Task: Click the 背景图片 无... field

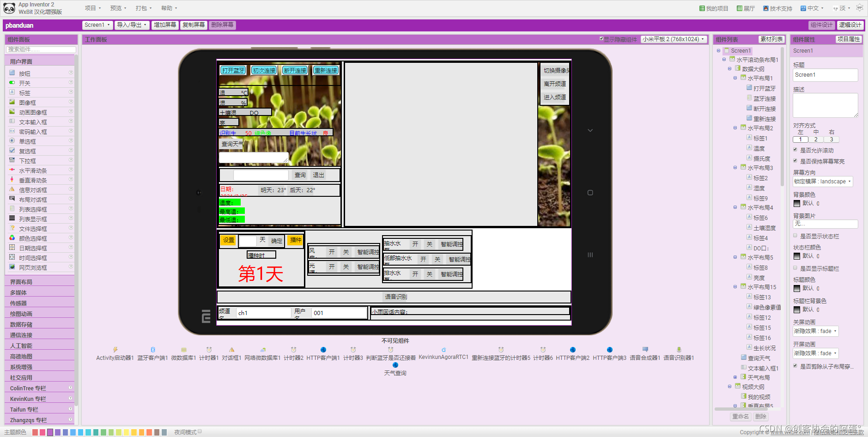Action: coord(825,224)
